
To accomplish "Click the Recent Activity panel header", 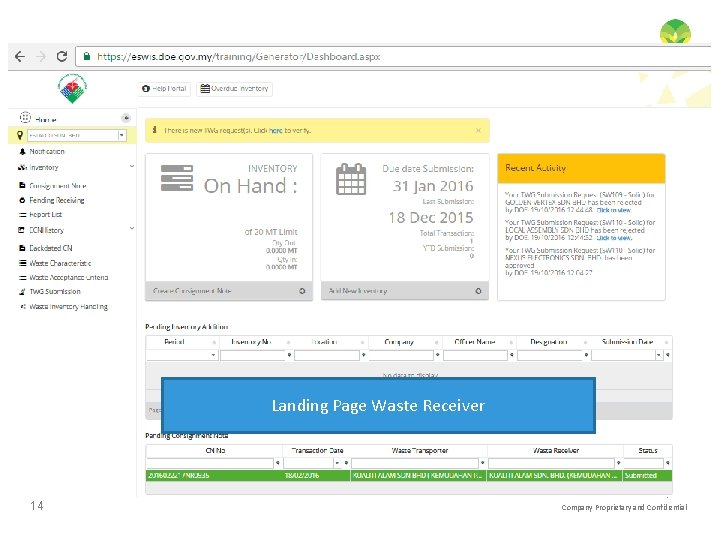I will point(581,168).
